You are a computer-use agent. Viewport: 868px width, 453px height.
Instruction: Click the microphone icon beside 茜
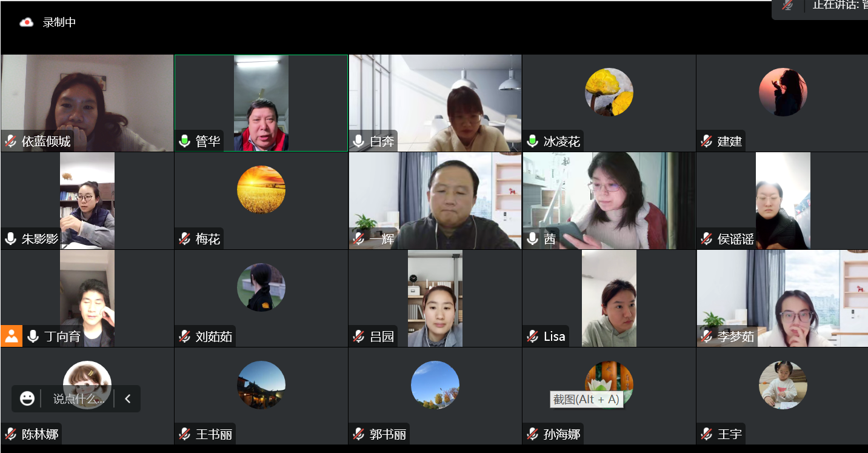click(x=533, y=238)
